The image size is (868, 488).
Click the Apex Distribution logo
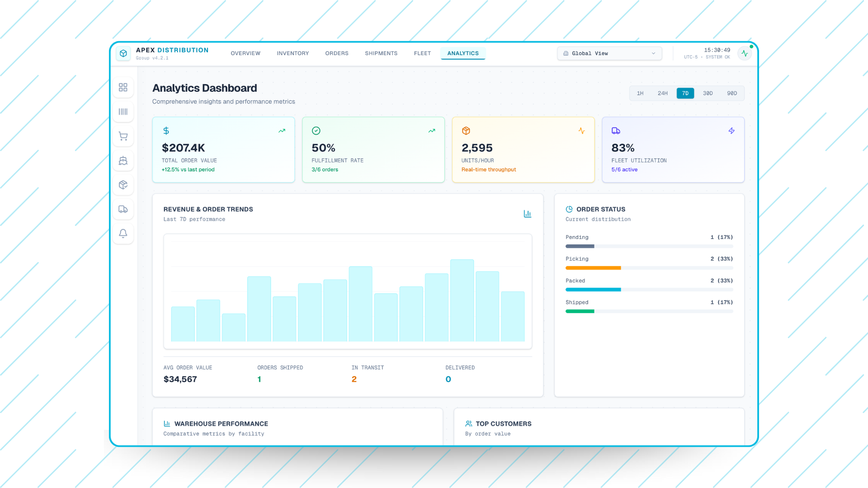click(x=123, y=53)
